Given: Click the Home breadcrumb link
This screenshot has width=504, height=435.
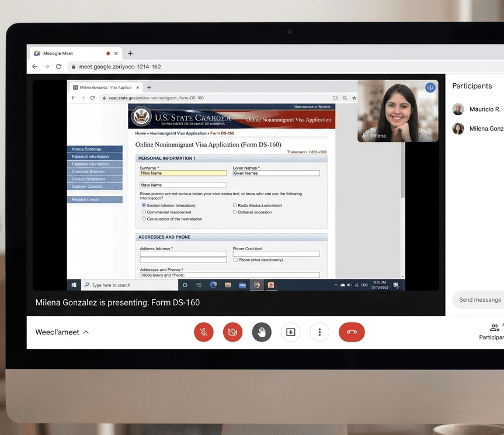Looking at the screenshot, I should (140, 133).
